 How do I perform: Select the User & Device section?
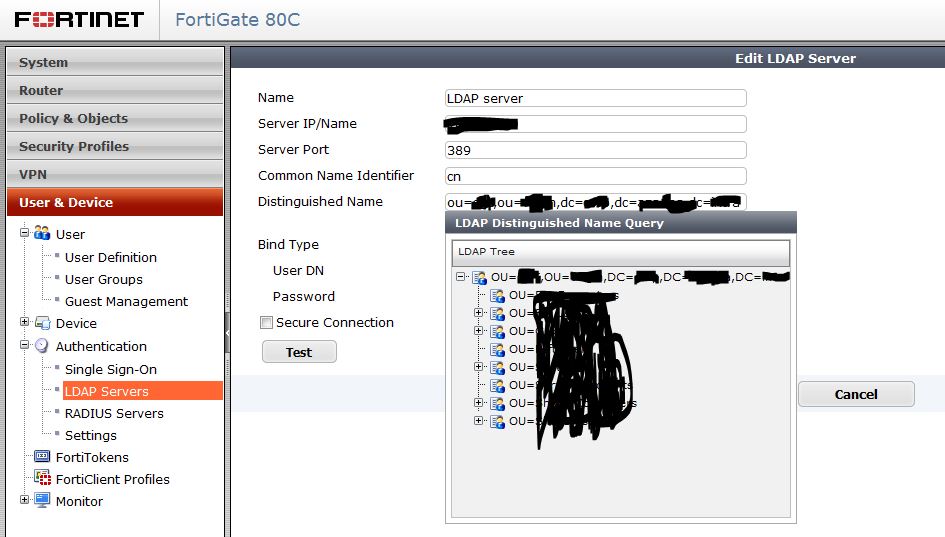click(x=115, y=202)
